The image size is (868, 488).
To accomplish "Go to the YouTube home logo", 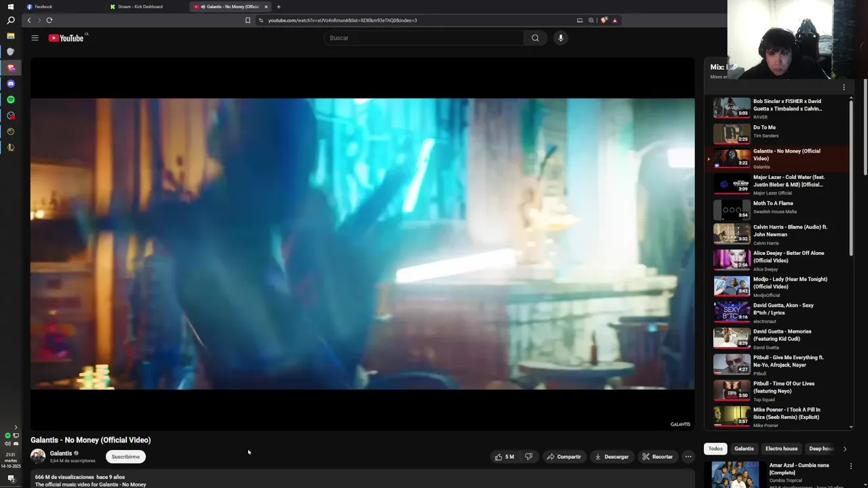I will (x=66, y=38).
